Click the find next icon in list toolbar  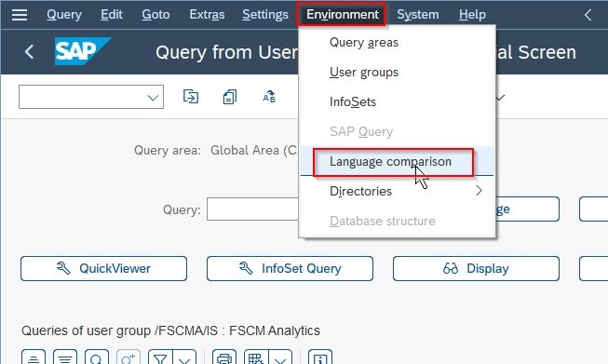(128, 357)
